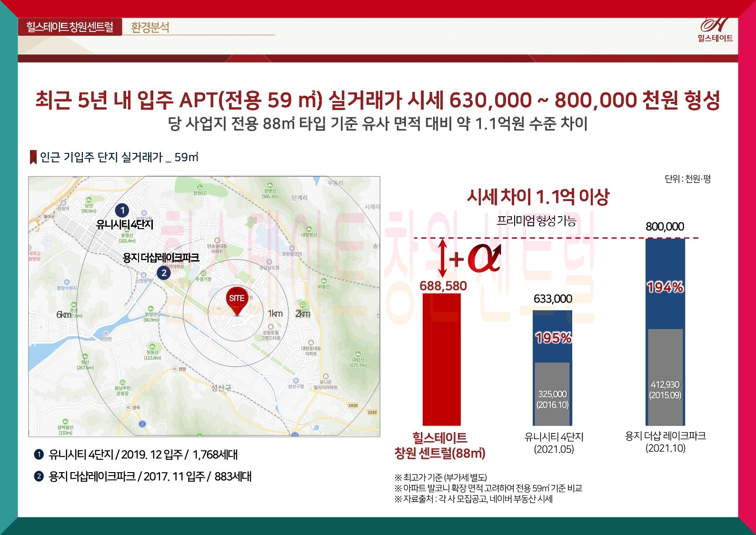The image size is (756, 535).
Task: Click the 194% label
Action: tap(665, 287)
